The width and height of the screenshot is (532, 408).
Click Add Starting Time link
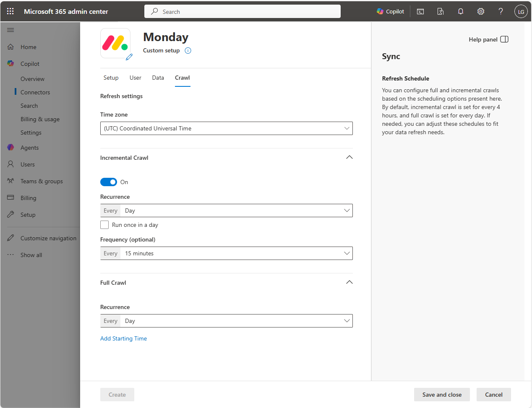coord(123,338)
